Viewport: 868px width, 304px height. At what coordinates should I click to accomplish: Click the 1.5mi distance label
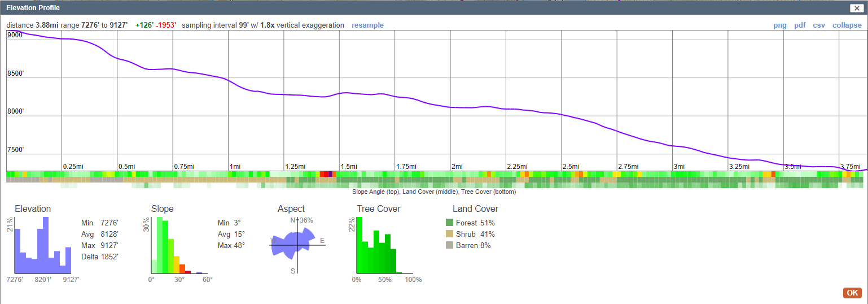[349, 166]
